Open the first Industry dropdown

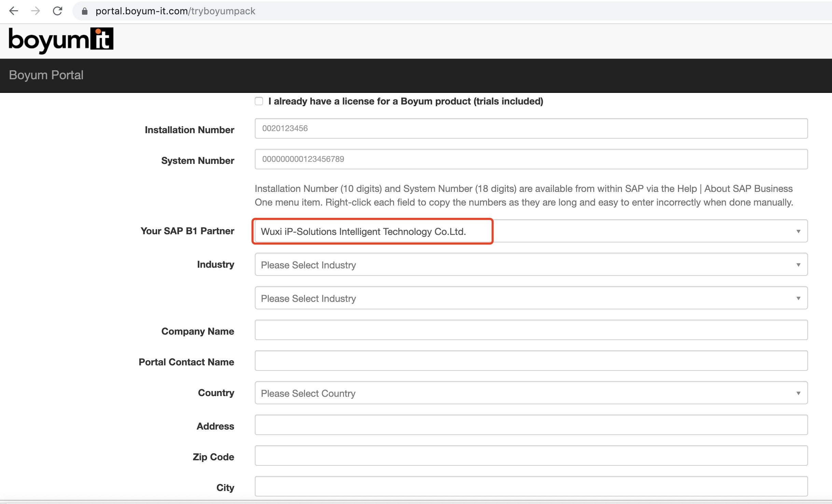tap(531, 265)
